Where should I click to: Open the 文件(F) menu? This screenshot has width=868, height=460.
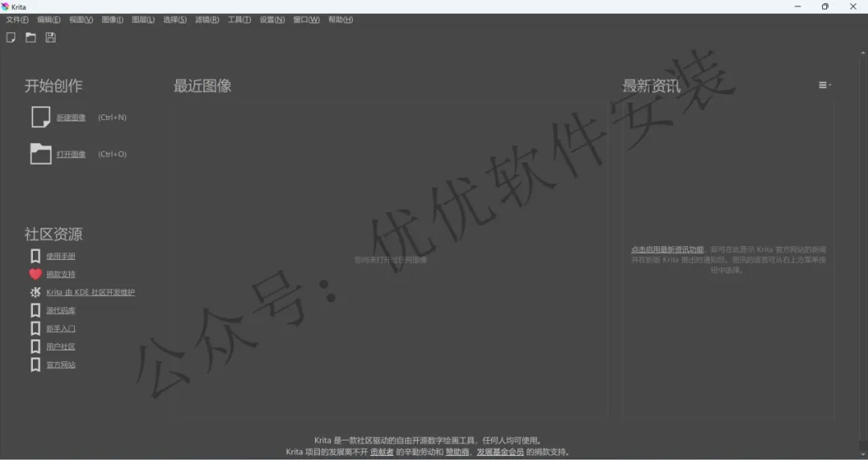pos(17,19)
